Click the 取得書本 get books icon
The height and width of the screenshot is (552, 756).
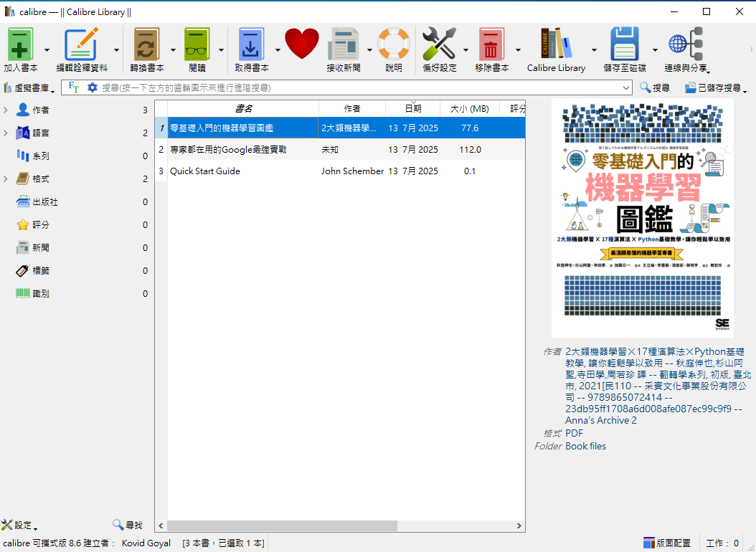coord(251,44)
